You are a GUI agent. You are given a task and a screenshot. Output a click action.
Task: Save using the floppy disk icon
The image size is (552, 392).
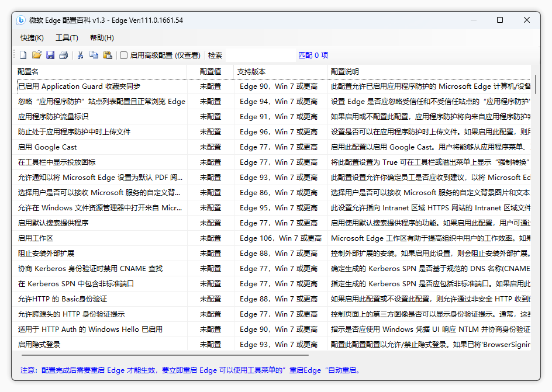click(x=50, y=55)
